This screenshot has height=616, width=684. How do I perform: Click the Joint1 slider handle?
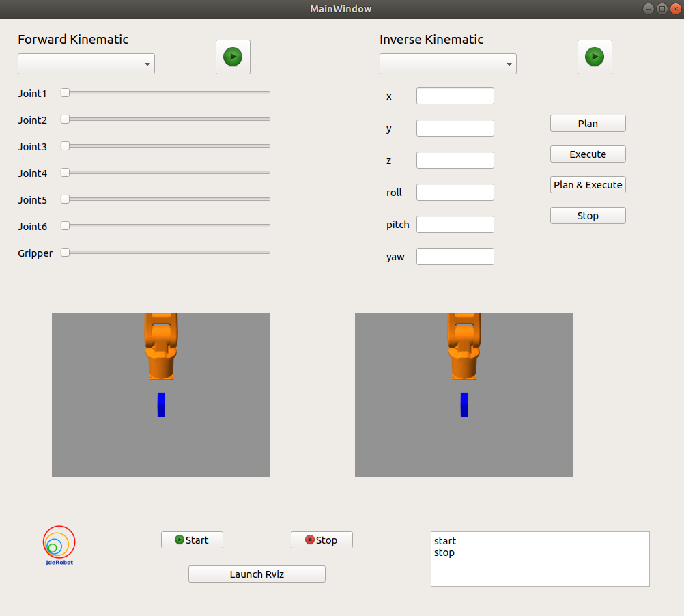coord(65,92)
